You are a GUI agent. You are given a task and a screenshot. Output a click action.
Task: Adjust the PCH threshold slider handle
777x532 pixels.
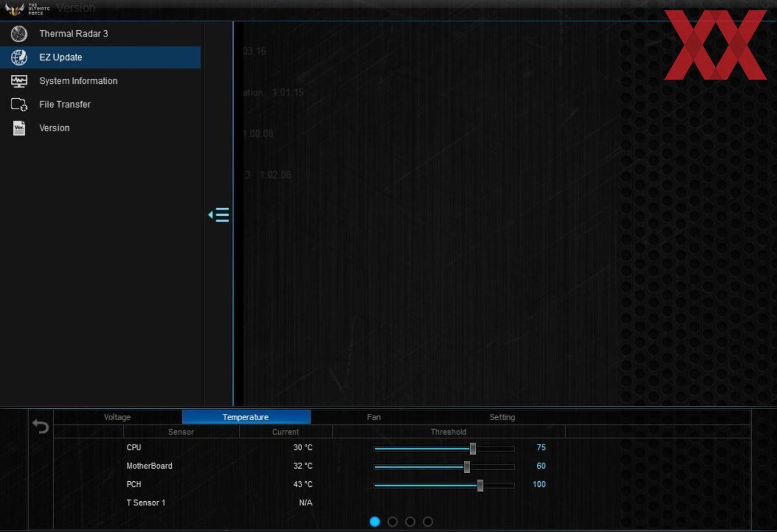click(480, 485)
